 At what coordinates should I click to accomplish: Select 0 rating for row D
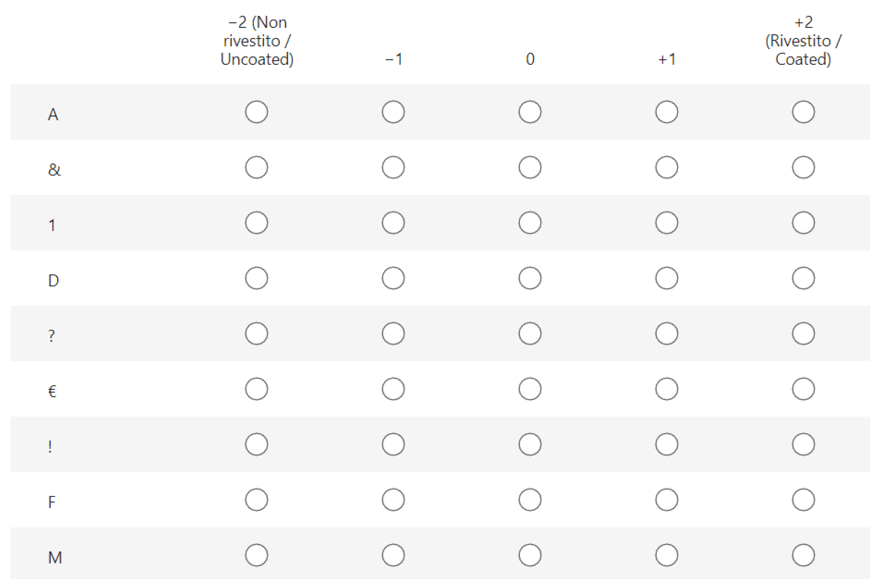pyautogui.click(x=530, y=278)
